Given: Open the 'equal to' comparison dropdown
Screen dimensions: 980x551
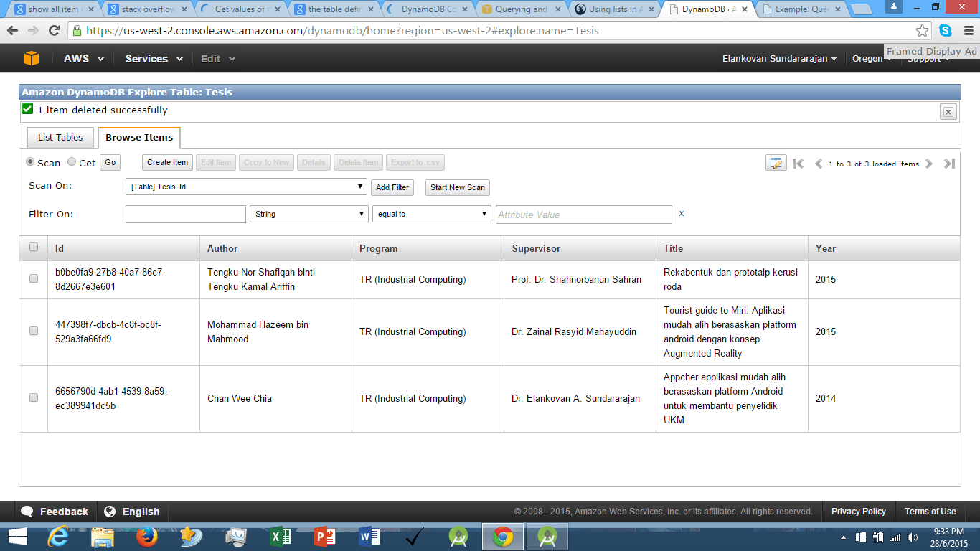Looking at the screenshot, I should click(x=432, y=214).
